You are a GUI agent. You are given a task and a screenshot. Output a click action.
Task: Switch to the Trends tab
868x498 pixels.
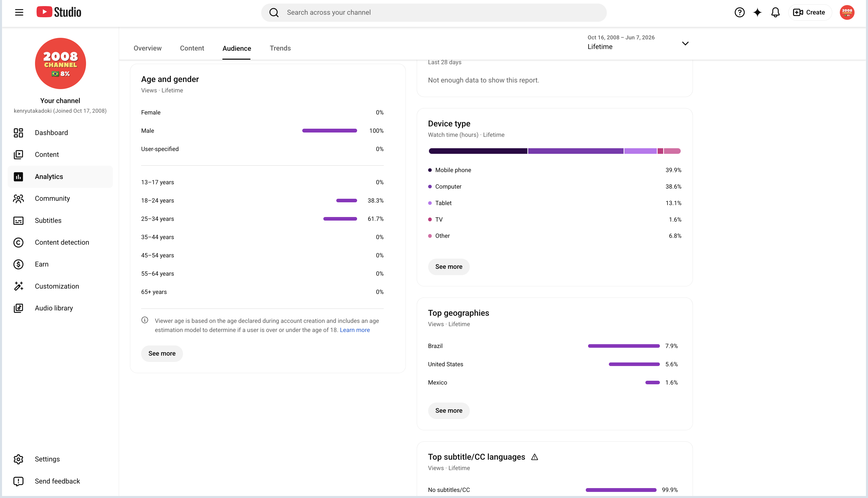pyautogui.click(x=280, y=48)
